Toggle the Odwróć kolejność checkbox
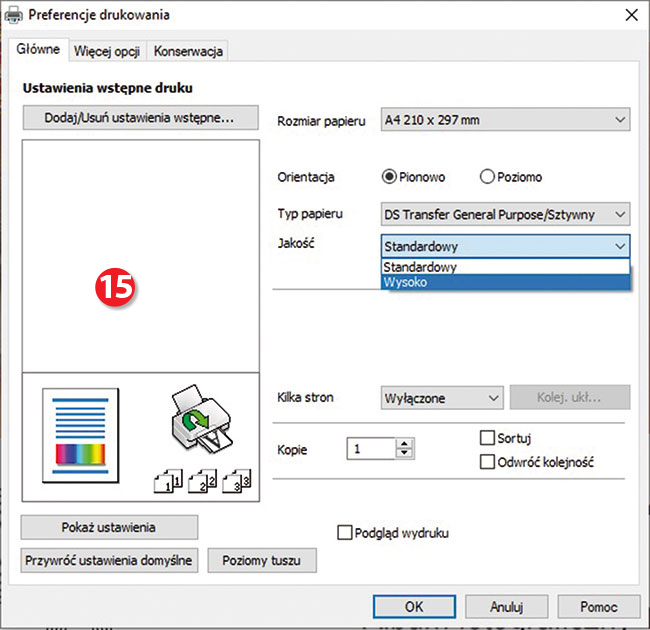The width and height of the screenshot is (650, 630). (488, 462)
